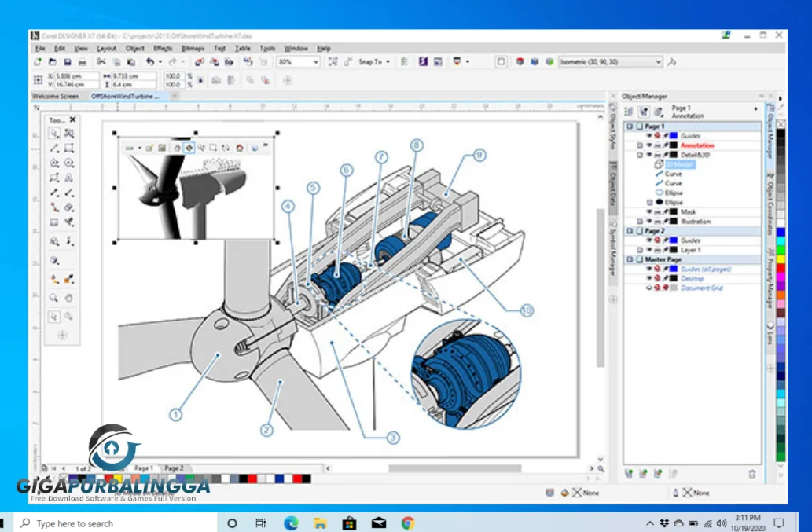Select the Zoom magnifier tool in the toolbox
This screenshot has width=812, height=532.
(x=54, y=298)
